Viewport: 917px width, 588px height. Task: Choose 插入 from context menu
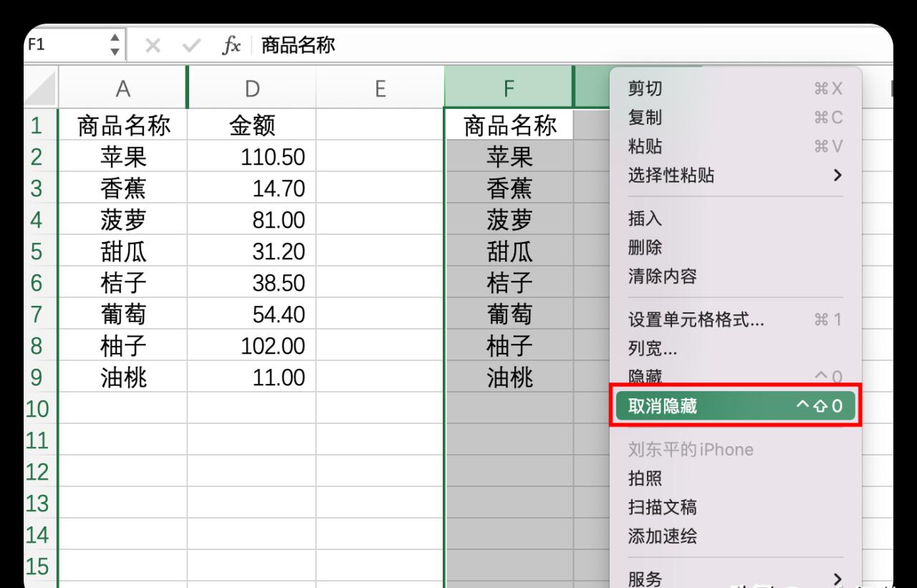point(735,219)
